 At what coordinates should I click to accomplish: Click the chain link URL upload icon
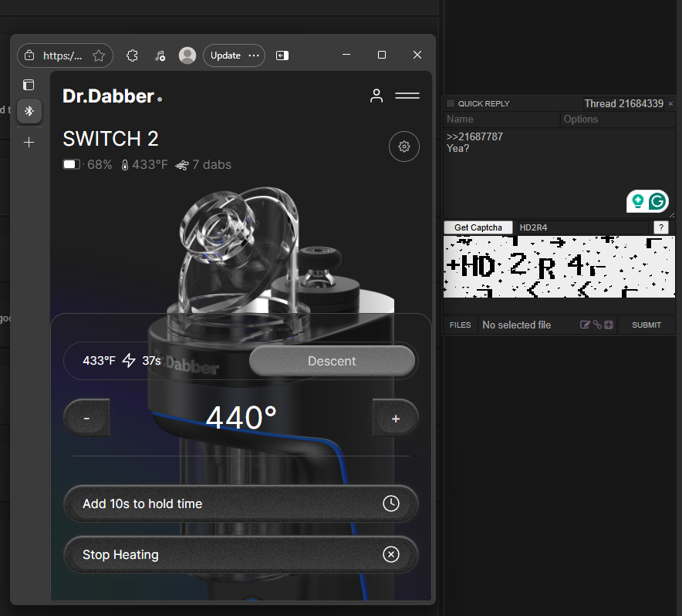[x=597, y=325]
